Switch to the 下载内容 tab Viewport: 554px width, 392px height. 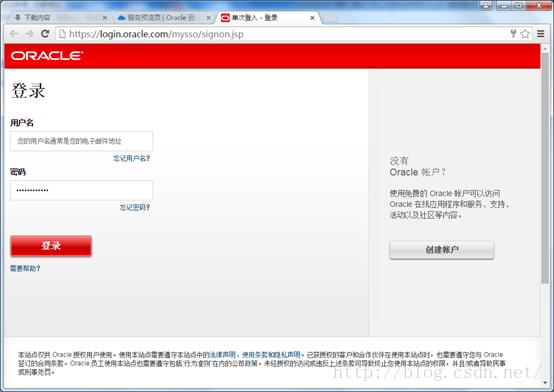pyautogui.click(x=58, y=18)
